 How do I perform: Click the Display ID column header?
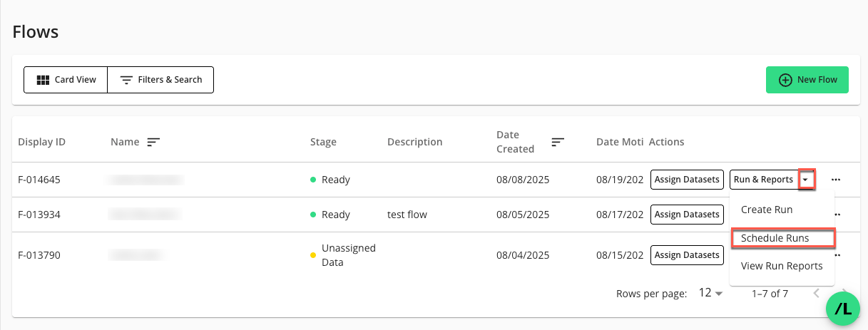[42, 142]
